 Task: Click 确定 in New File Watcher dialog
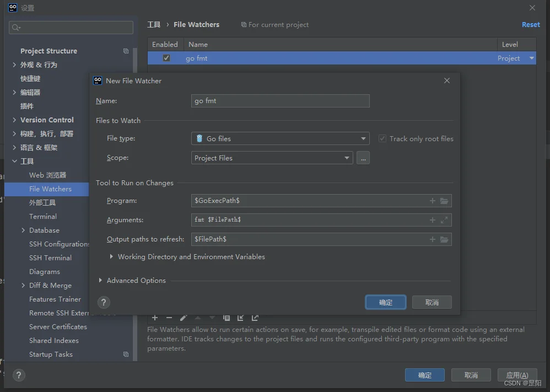click(385, 302)
